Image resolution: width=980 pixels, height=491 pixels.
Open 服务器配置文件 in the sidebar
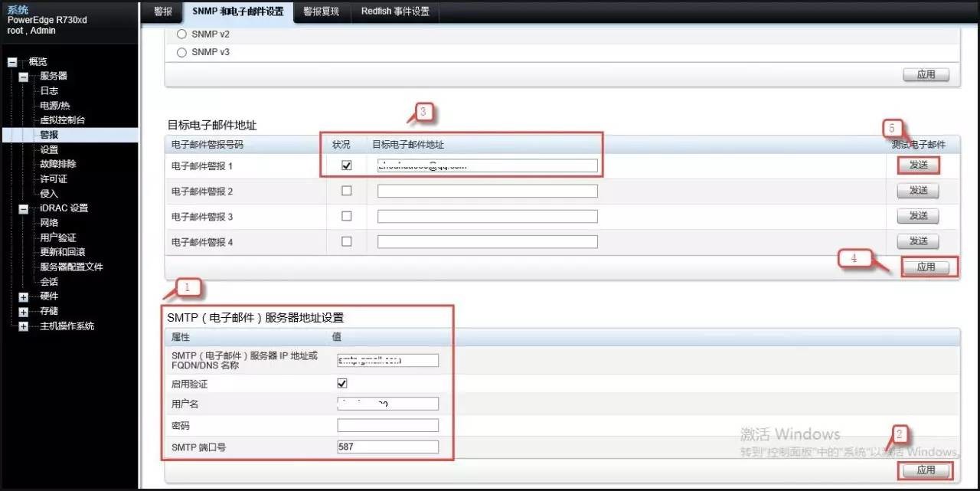pyautogui.click(x=71, y=267)
